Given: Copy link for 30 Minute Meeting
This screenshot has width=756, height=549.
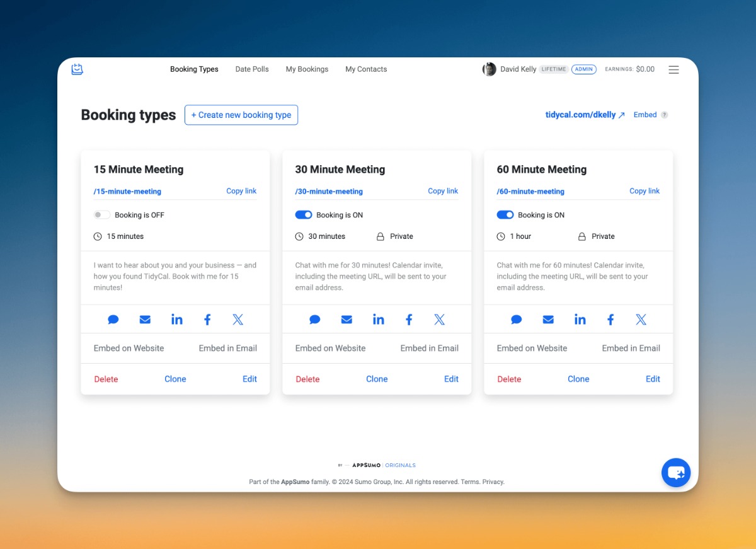Looking at the screenshot, I should pyautogui.click(x=443, y=191).
